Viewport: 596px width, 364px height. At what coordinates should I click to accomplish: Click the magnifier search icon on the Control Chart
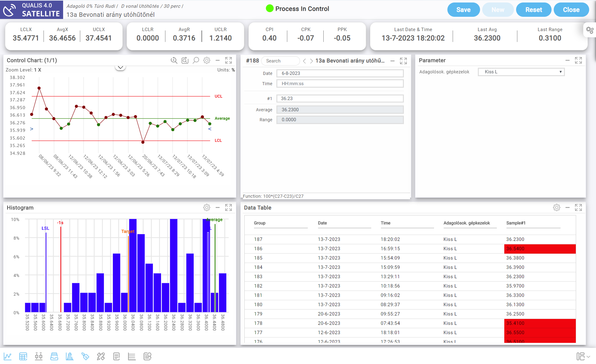tap(196, 60)
